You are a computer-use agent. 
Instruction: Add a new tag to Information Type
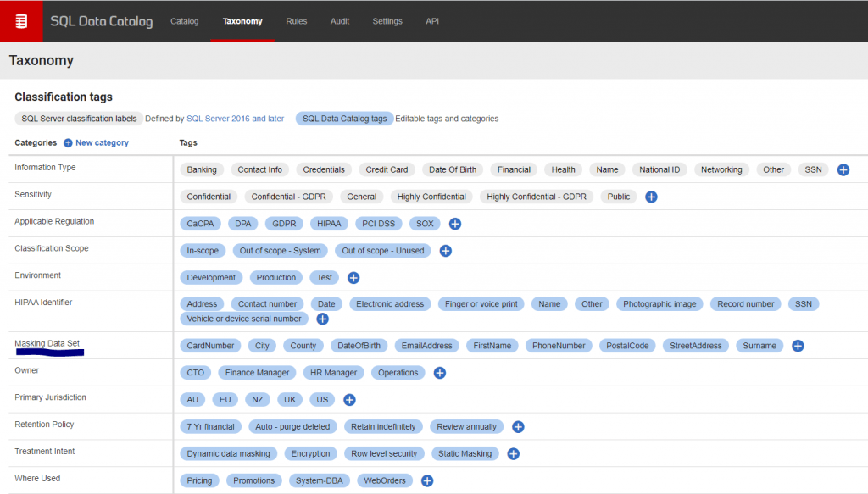[x=843, y=169]
